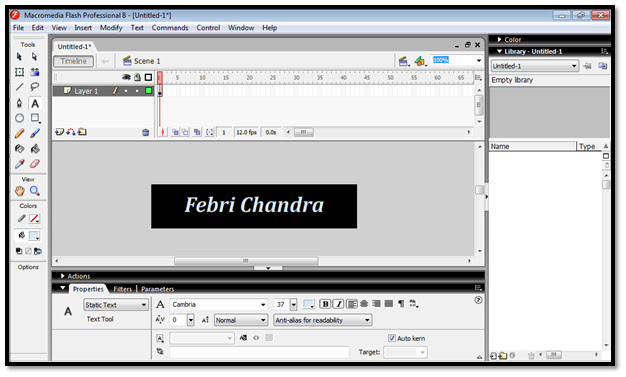Open the Control menu

click(208, 28)
